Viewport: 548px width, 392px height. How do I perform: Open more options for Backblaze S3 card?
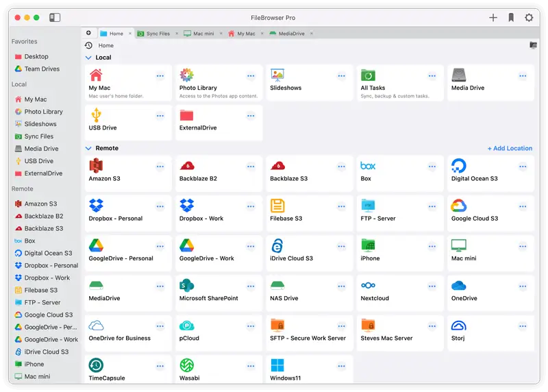pyautogui.click(x=341, y=167)
